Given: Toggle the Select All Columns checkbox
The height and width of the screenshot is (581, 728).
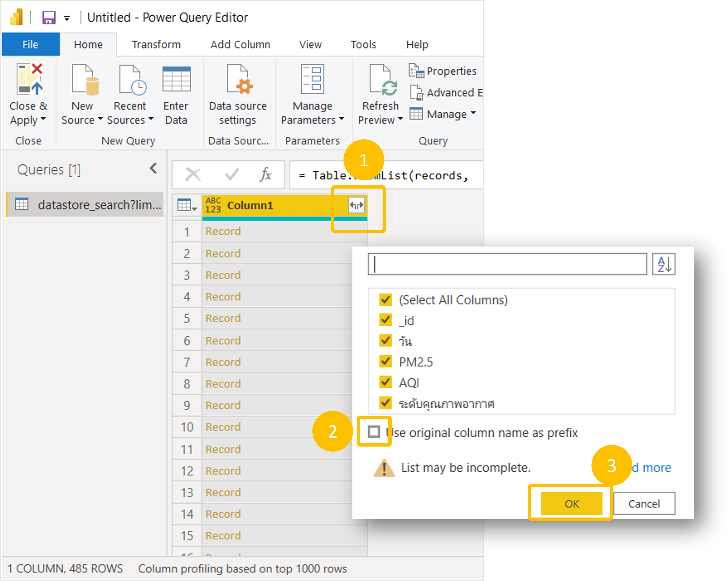Looking at the screenshot, I should pos(385,300).
